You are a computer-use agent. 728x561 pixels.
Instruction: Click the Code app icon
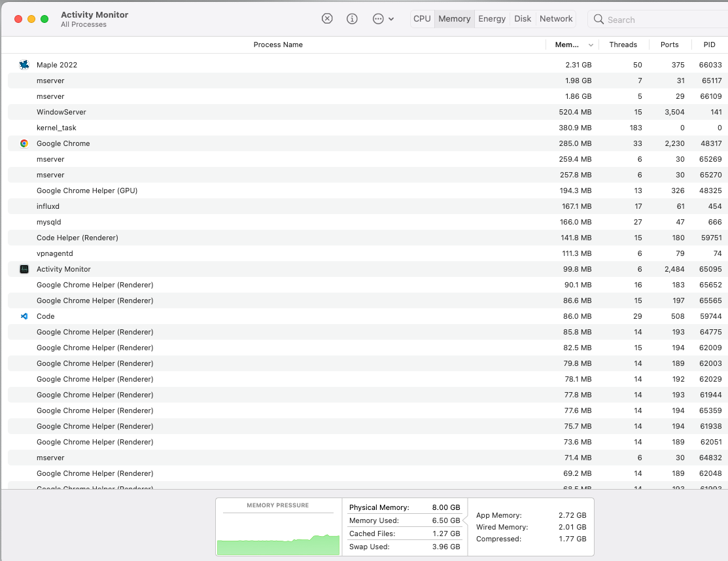24,316
